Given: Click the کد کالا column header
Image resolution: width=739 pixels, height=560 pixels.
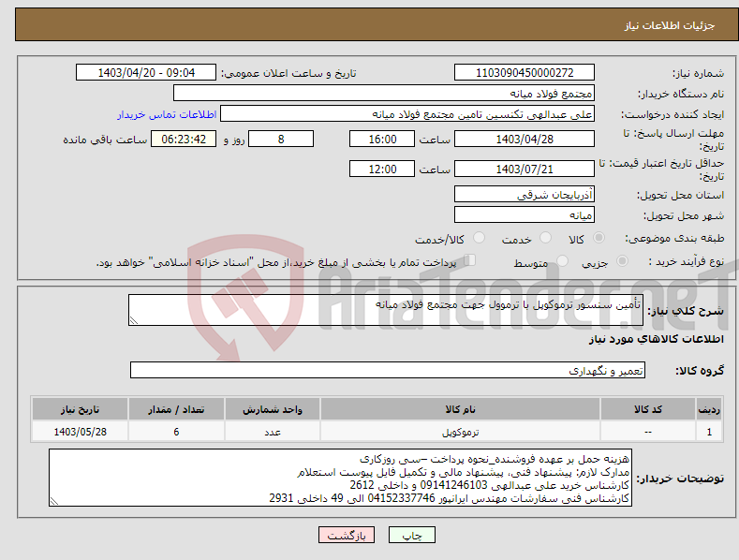Looking at the screenshot, I should (648, 409).
